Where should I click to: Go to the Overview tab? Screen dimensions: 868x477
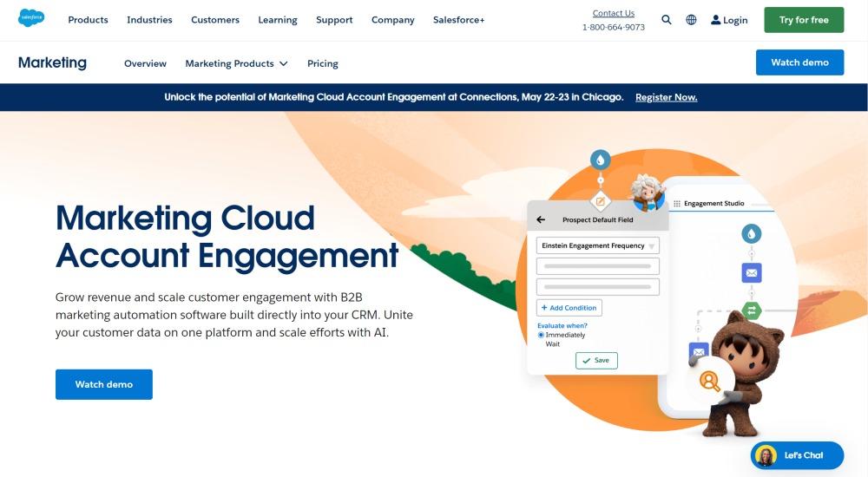(145, 63)
